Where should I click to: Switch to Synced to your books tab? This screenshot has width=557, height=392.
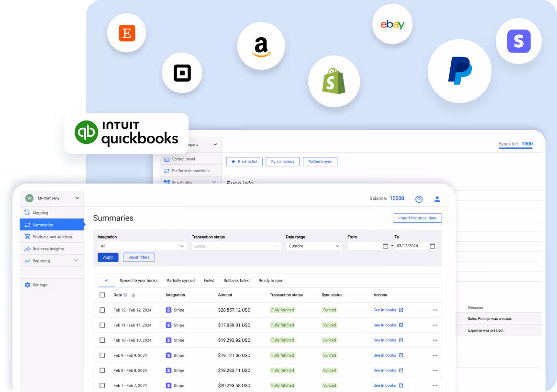point(139,280)
